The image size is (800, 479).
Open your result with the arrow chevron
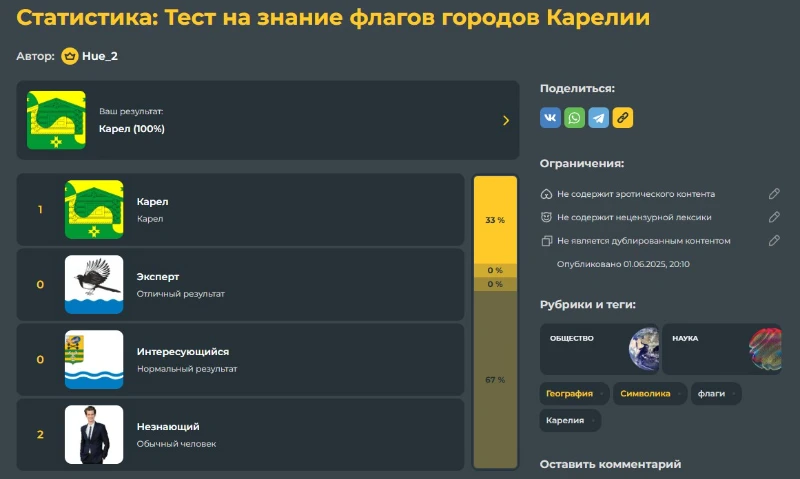pyautogui.click(x=506, y=120)
